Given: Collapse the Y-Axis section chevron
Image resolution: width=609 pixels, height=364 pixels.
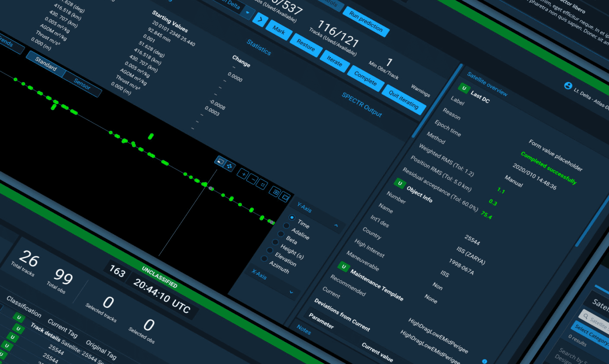Looking at the screenshot, I should pyautogui.click(x=336, y=225).
